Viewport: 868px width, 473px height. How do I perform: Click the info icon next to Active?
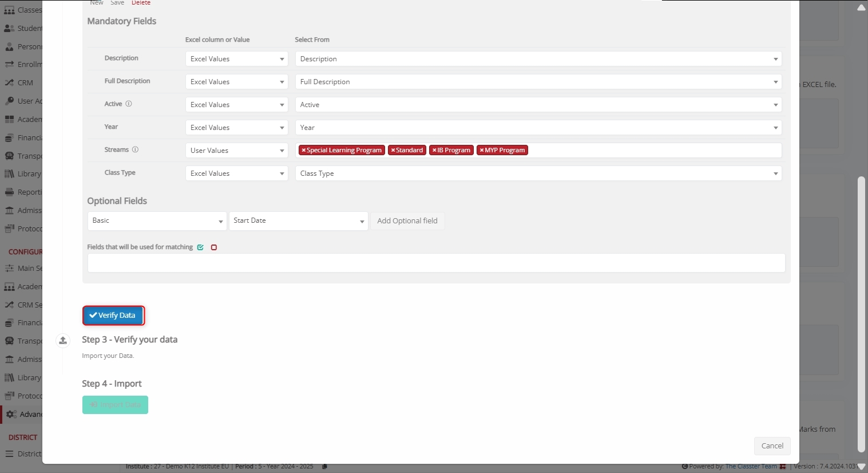pos(129,104)
